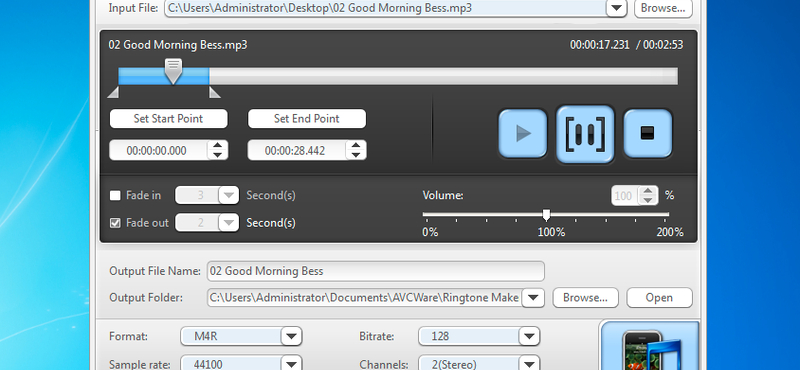The width and height of the screenshot is (800, 370).
Task: Disable the Fade out checkbox
Action: 115,223
